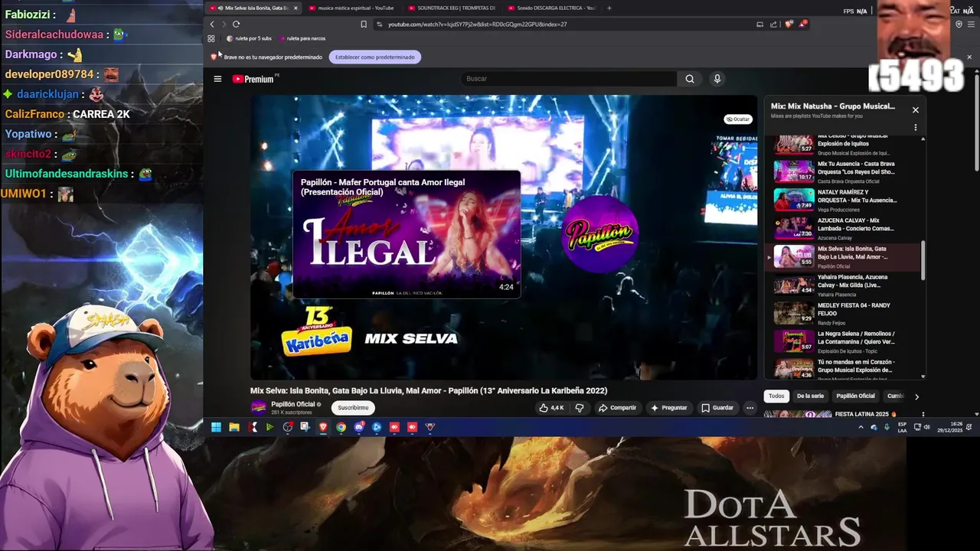Viewport: 980px width, 551px height.
Task: Go to YouTube Premium home logo
Action: click(253, 79)
